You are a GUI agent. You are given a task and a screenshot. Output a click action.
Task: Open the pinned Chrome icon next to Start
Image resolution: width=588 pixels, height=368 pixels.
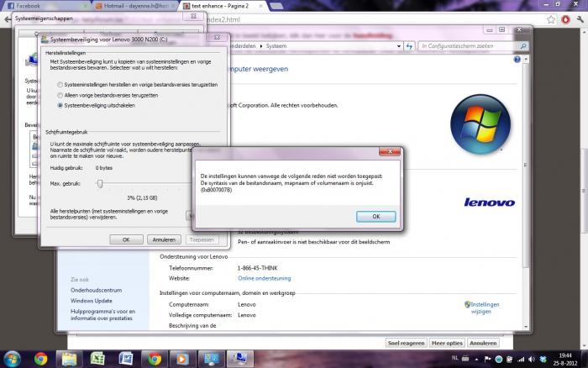coord(40,359)
